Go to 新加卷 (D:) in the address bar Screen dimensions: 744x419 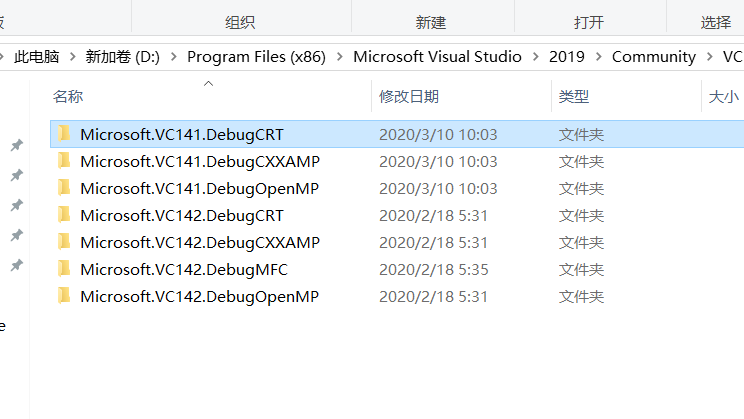point(123,57)
